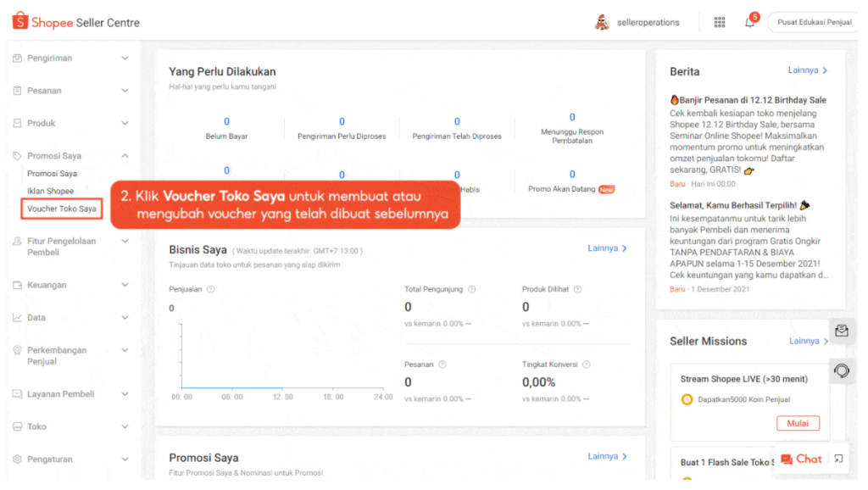Expand the Fitur Pengelolaan Pembeli chevron
This screenshot has width=868, height=490.
(125, 242)
